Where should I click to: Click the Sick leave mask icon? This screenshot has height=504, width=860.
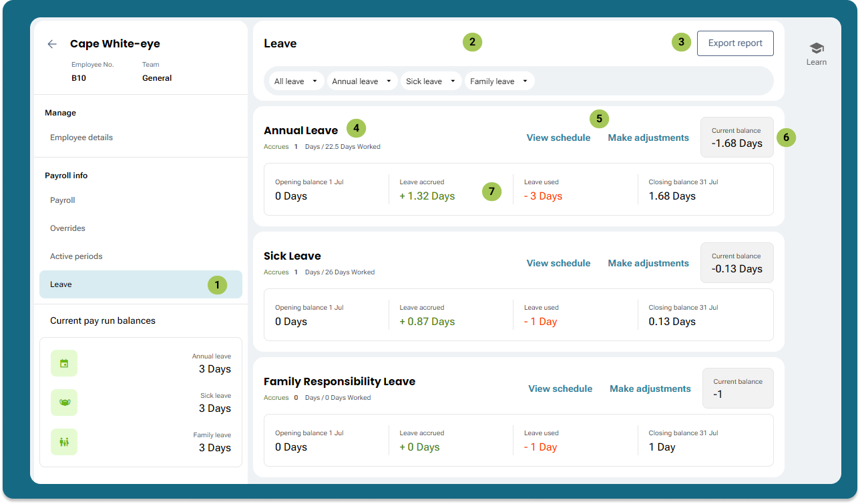(x=64, y=403)
